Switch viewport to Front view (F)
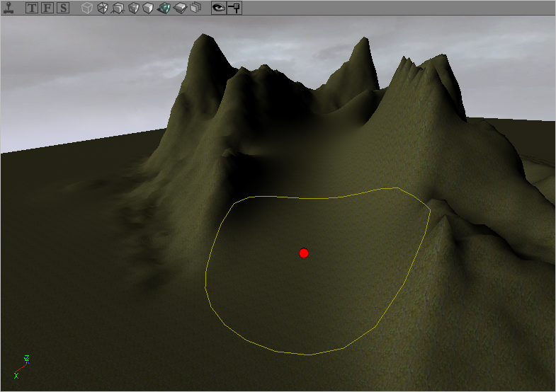Image resolution: width=556 pixels, height=392 pixels. [x=47, y=8]
